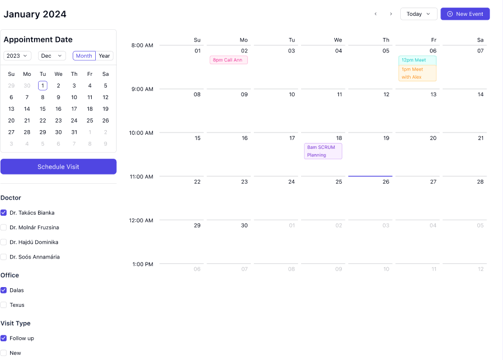503x360 pixels.
Task: Select day 19 in the mini calendar
Action: point(105,109)
